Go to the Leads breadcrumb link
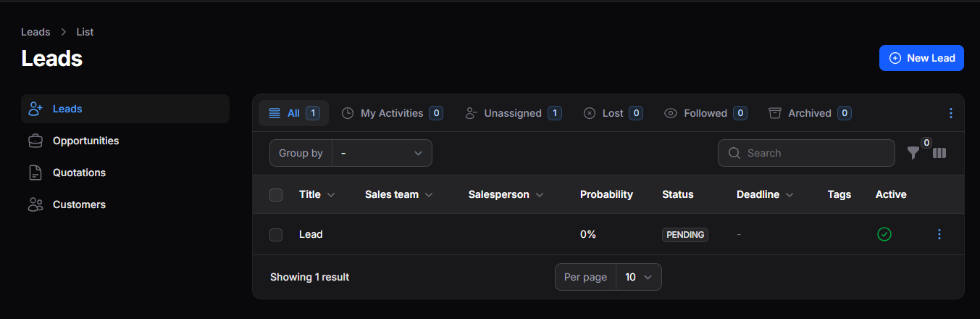980x319 pixels. (x=35, y=32)
